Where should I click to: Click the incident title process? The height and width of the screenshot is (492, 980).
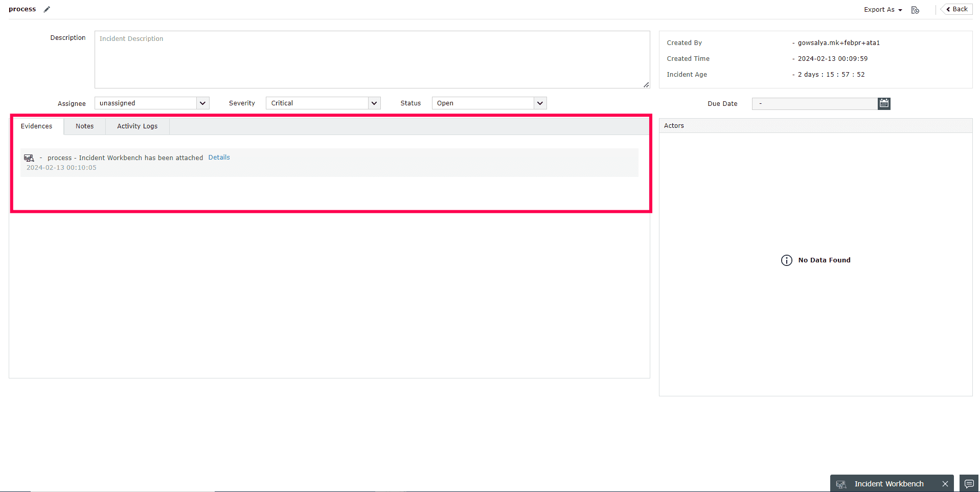22,9
